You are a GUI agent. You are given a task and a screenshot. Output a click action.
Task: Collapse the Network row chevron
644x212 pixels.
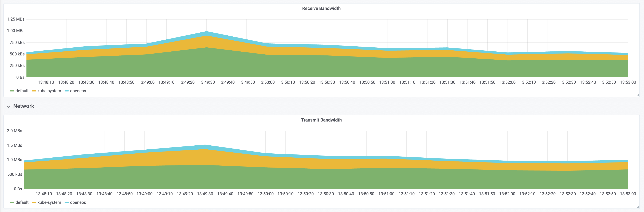click(x=8, y=106)
